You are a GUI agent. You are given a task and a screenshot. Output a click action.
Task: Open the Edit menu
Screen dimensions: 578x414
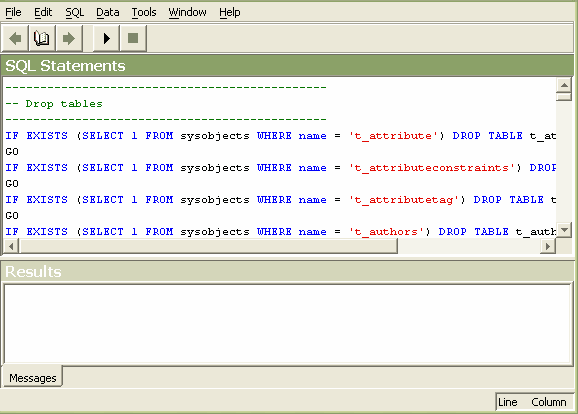point(43,13)
